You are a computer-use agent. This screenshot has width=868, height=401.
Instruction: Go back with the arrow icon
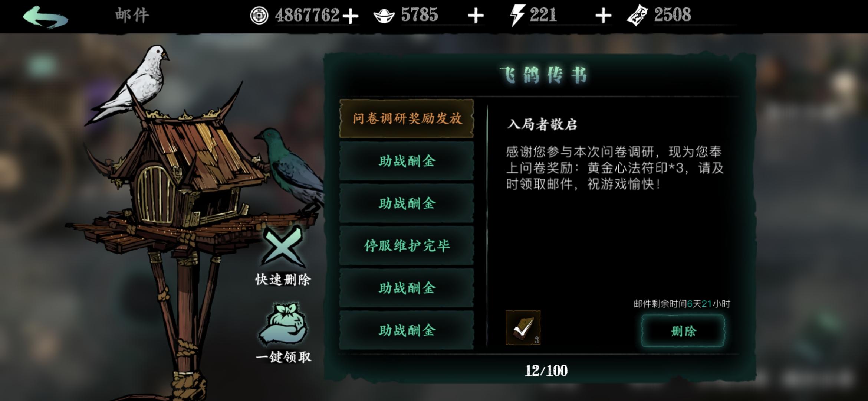[46, 17]
